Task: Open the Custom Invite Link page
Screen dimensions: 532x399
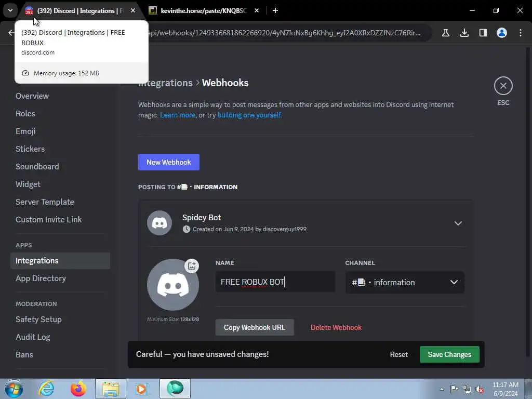Action: (x=48, y=220)
